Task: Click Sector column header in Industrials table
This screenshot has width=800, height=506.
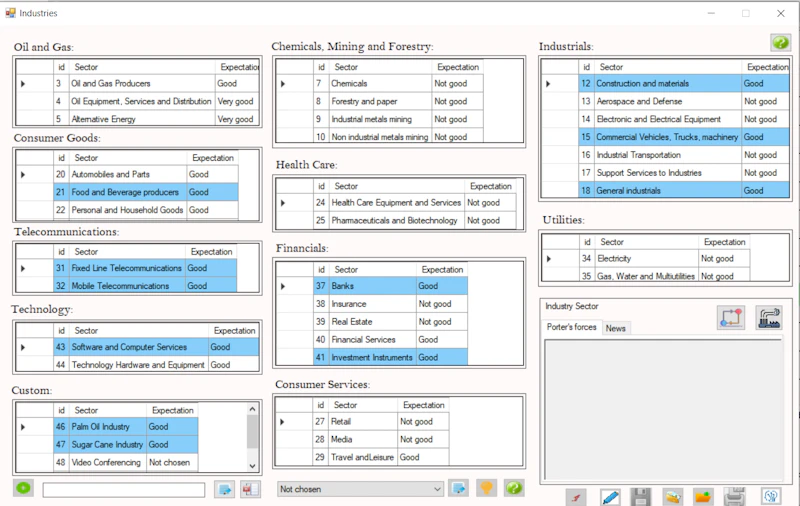Action: point(668,67)
